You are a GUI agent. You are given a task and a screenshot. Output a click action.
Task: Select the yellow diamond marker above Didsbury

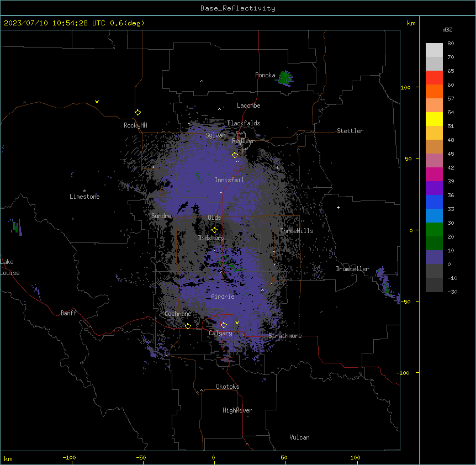214,230
